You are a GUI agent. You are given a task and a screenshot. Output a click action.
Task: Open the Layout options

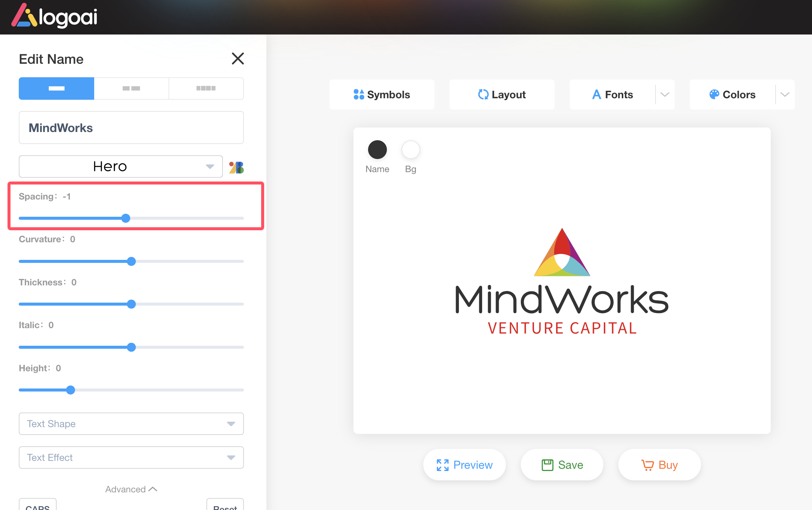click(502, 94)
